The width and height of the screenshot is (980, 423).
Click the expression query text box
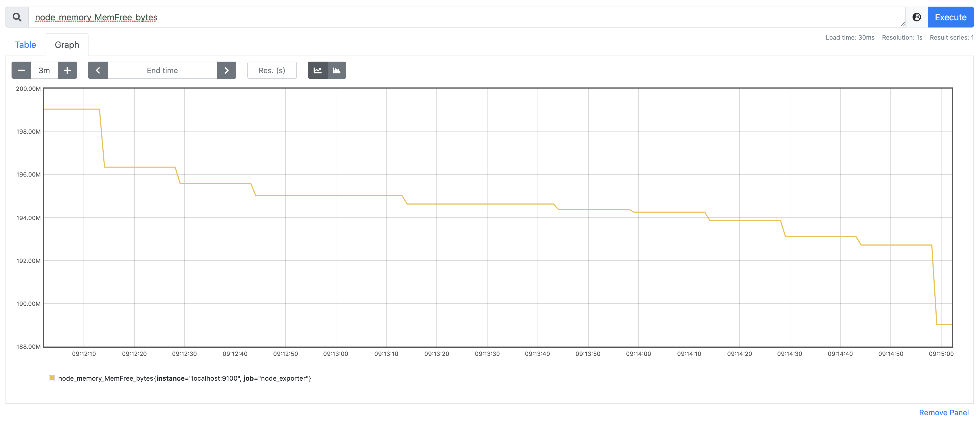(x=456, y=17)
